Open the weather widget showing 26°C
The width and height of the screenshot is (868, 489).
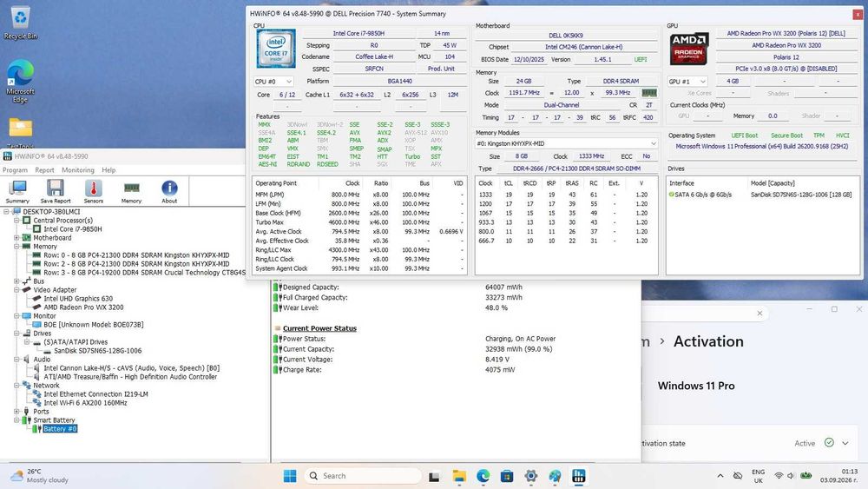coord(39,476)
